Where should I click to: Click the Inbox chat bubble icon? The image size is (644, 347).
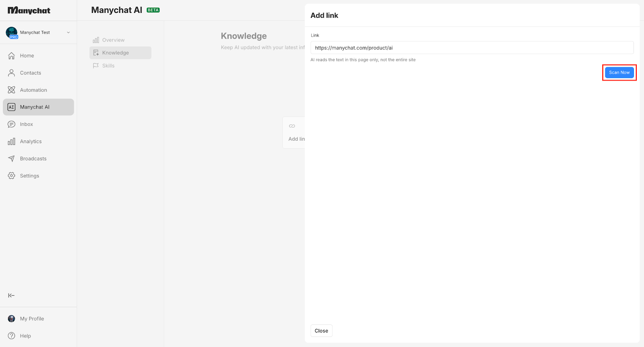(x=12, y=124)
